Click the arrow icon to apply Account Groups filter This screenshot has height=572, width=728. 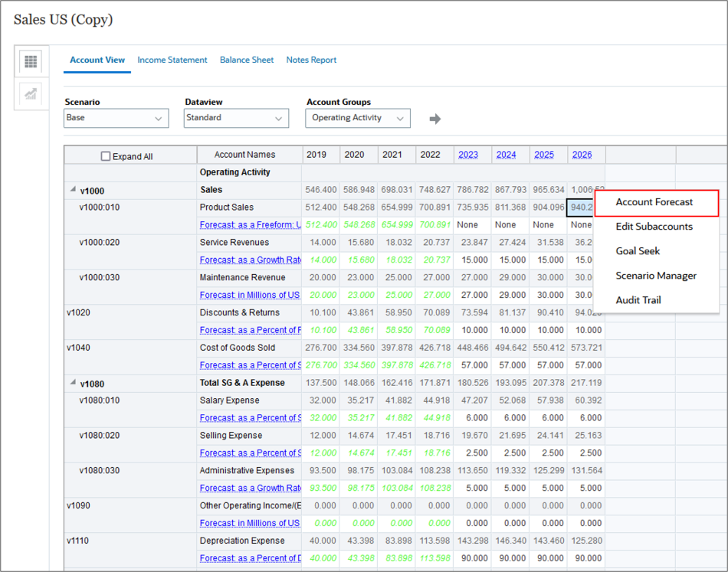[x=435, y=118]
